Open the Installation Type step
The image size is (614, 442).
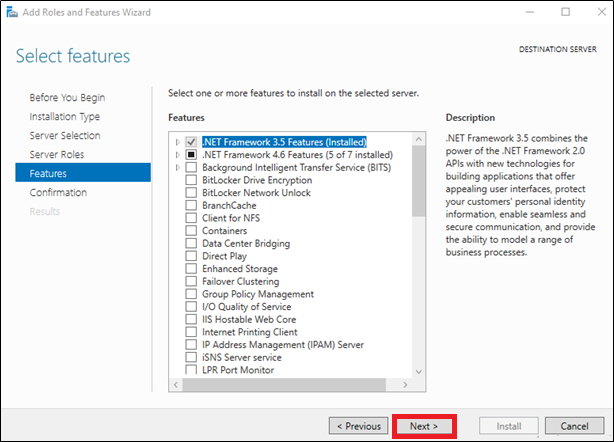pos(64,117)
